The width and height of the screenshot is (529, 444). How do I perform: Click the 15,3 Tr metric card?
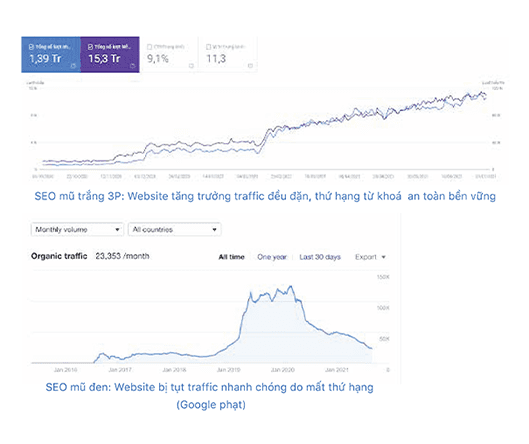click(x=110, y=55)
